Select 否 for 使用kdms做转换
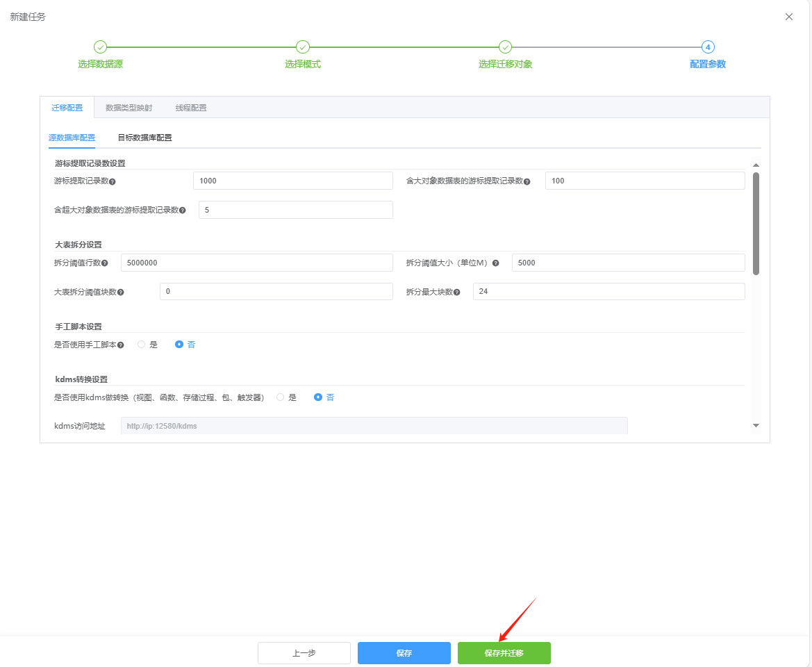The image size is (812, 667). (x=318, y=397)
